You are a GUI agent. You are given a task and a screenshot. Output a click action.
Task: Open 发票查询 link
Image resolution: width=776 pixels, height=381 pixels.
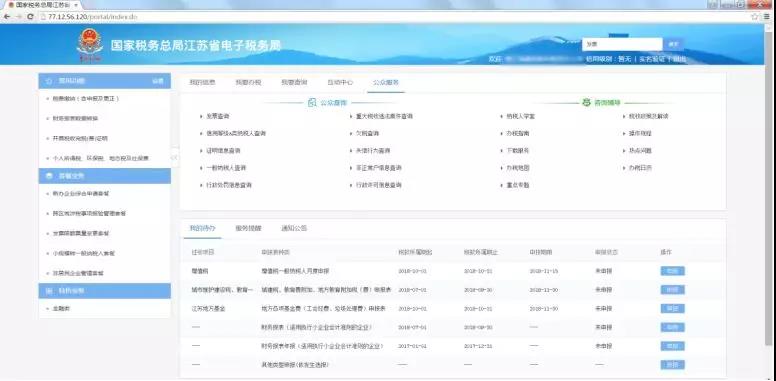(x=218, y=116)
